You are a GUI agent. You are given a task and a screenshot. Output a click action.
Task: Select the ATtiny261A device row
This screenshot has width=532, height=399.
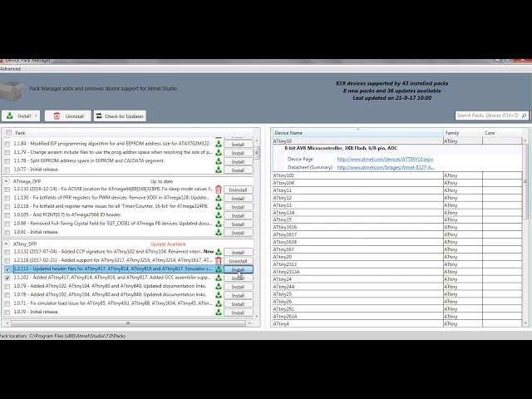click(x=397, y=316)
